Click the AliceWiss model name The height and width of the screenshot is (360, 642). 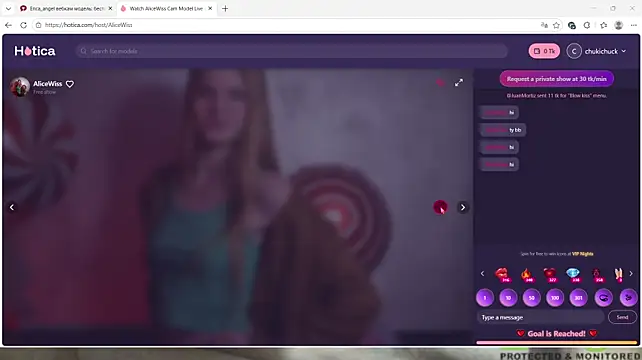(47, 84)
